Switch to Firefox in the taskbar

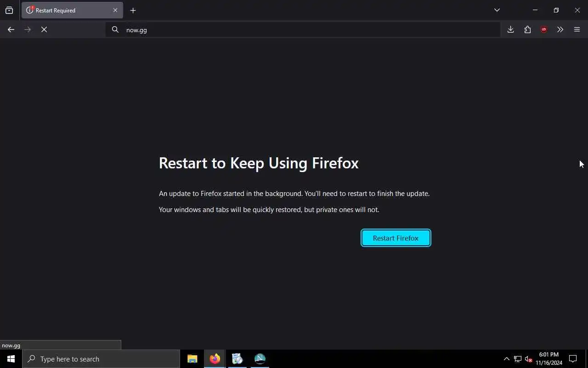[x=215, y=359]
